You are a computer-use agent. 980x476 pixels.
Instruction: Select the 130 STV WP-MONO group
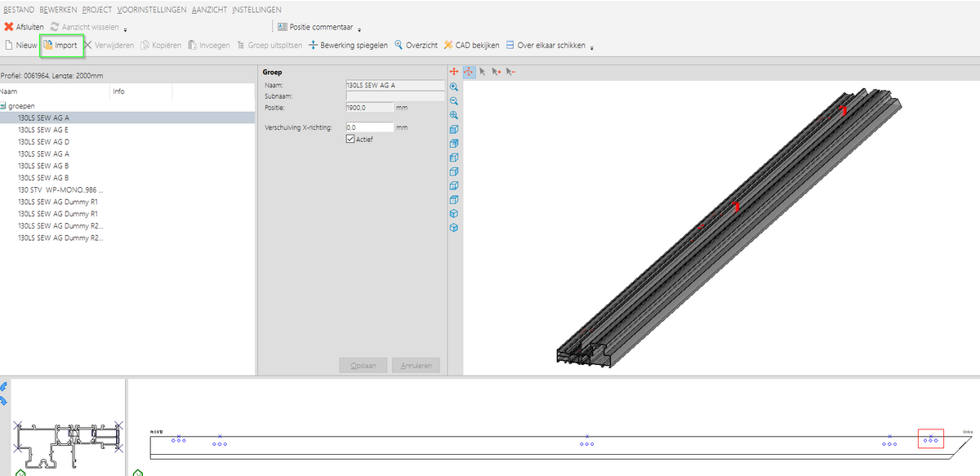click(x=60, y=189)
